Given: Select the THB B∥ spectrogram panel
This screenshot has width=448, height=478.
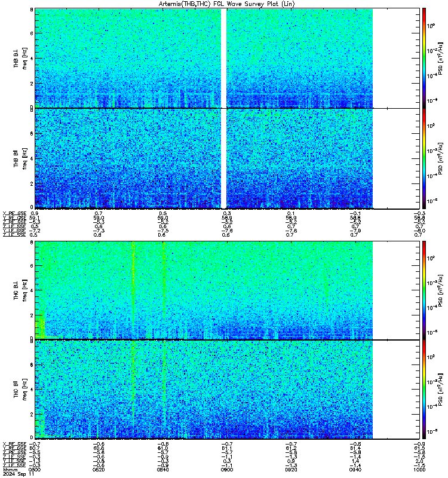Looking at the screenshot, I should coord(228,158).
